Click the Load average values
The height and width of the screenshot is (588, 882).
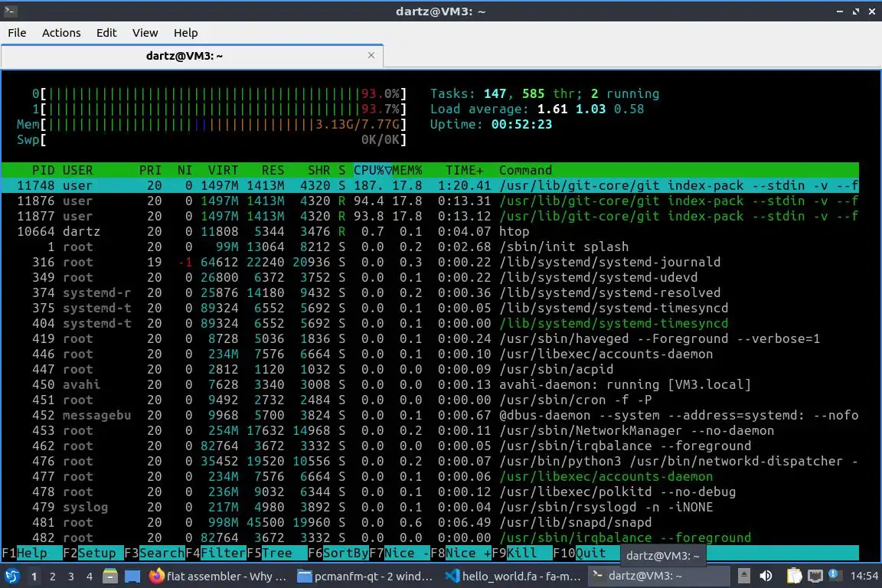590,109
